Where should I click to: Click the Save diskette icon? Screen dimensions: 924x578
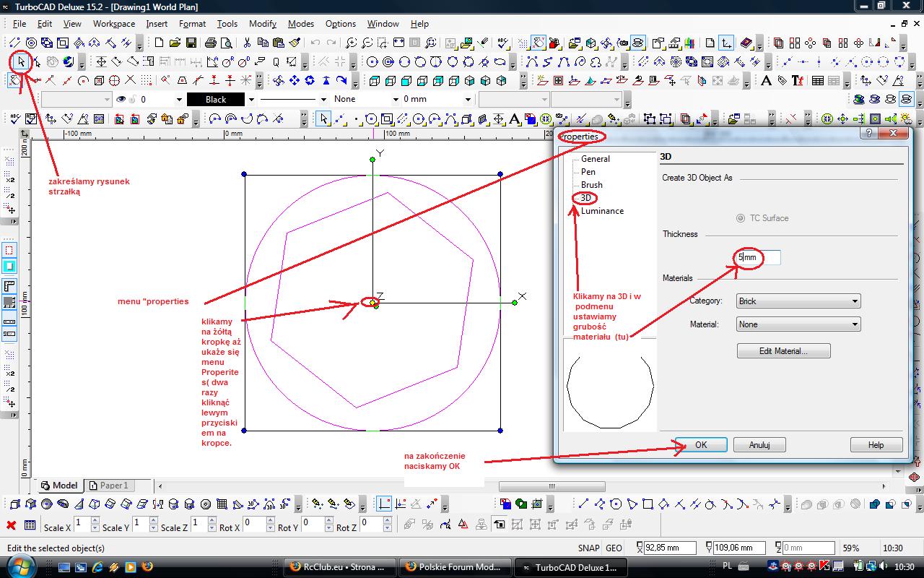tap(190, 43)
